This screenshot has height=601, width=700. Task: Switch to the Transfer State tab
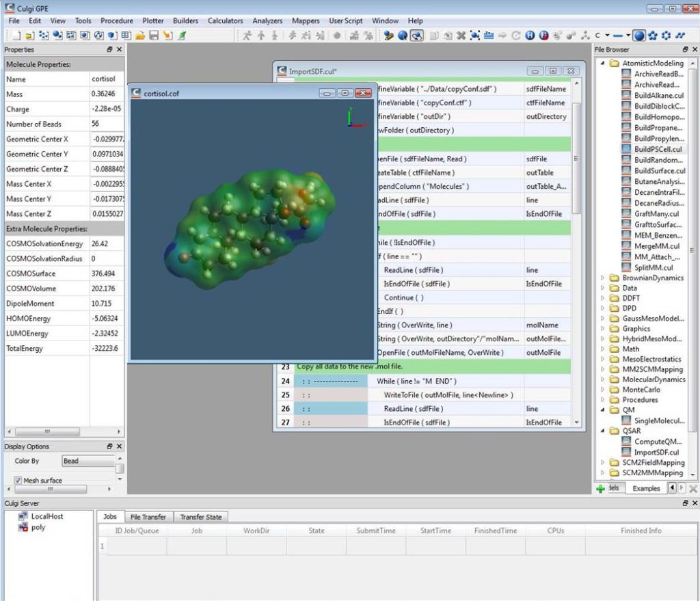[200, 517]
